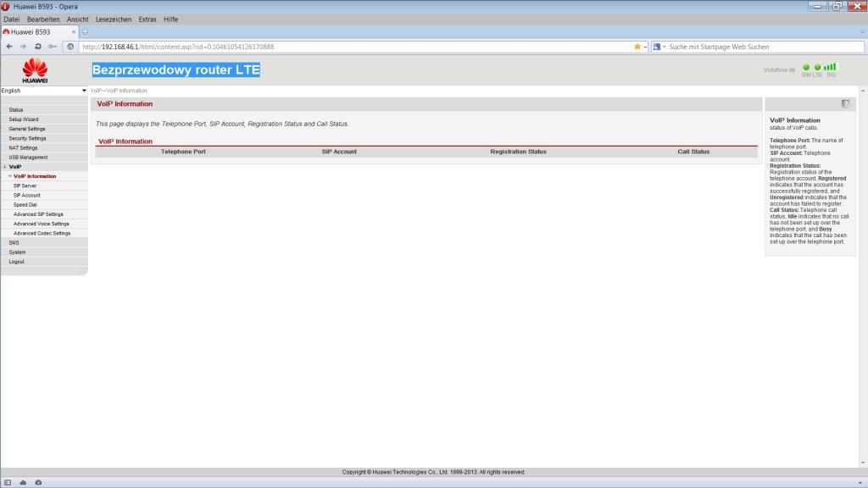Open the Lesezeichen menu
Viewport: 868px width, 488px height.
pos(114,19)
